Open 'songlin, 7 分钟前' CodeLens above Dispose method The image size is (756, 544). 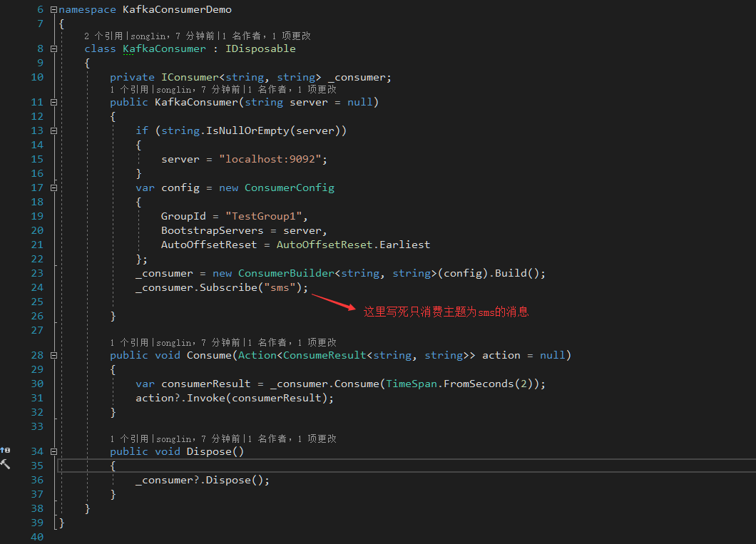click(x=198, y=439)
